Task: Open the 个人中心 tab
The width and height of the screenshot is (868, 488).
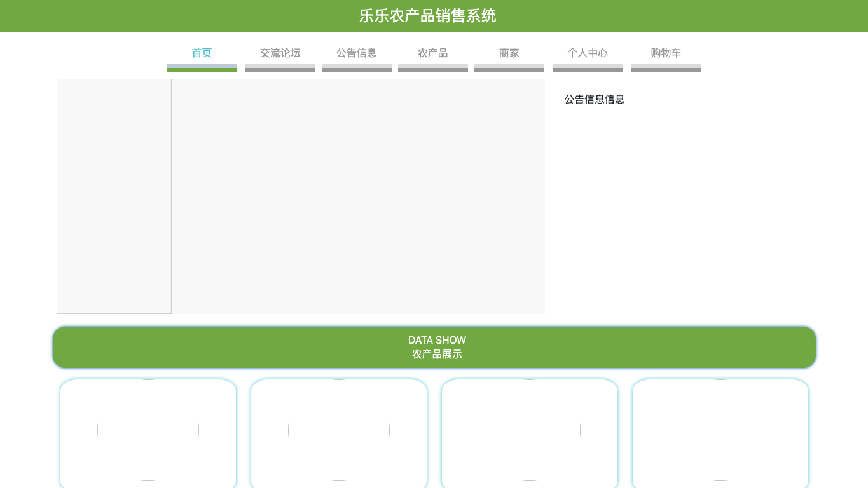Action: tap(588, 53)
